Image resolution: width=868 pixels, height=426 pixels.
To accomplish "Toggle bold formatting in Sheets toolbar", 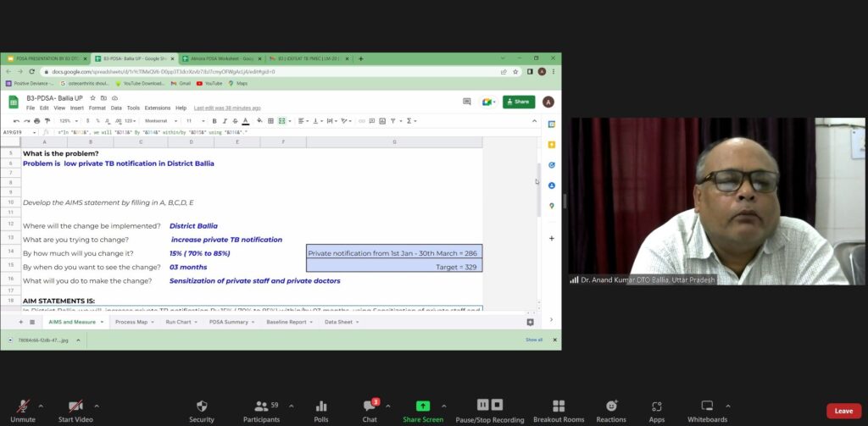I will (214, 121).
